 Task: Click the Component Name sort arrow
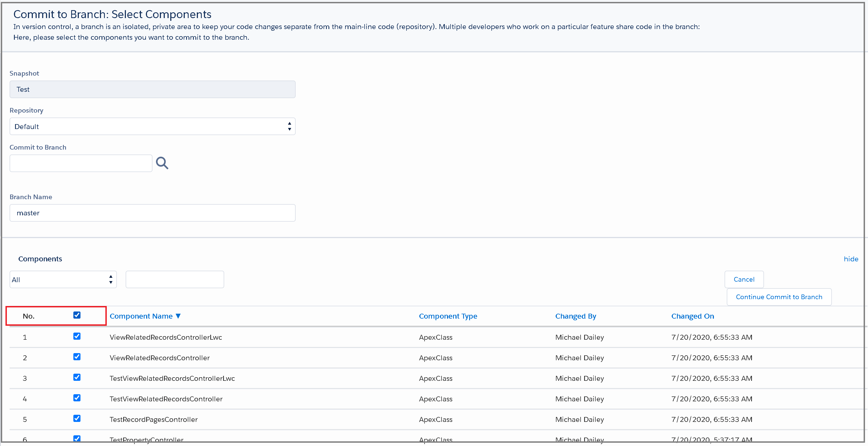pos(178,316)
